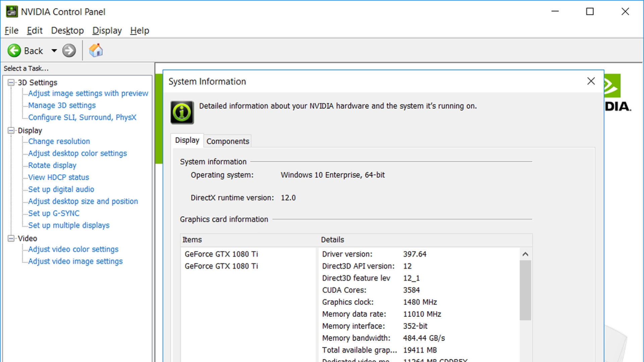Image resolution: width=644 pixels, height=362 pixels.
Task: Collapse the Display tree node
Action: tap(11, 130)
